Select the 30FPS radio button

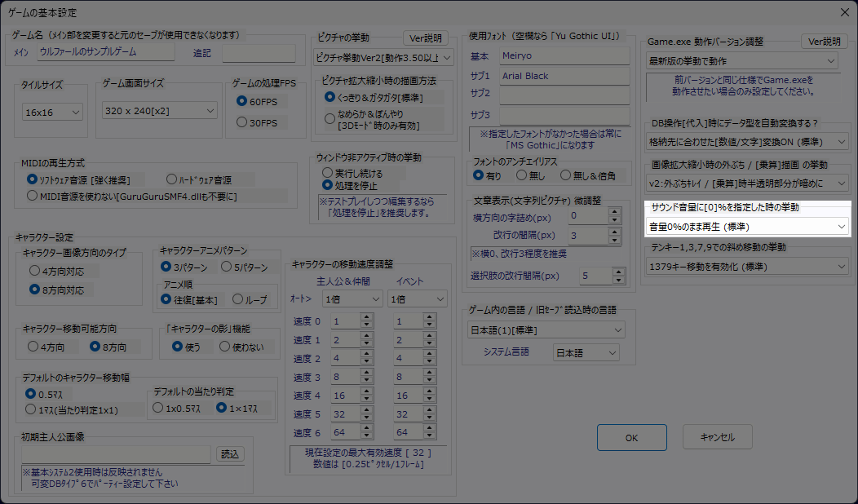coord(241,122)
